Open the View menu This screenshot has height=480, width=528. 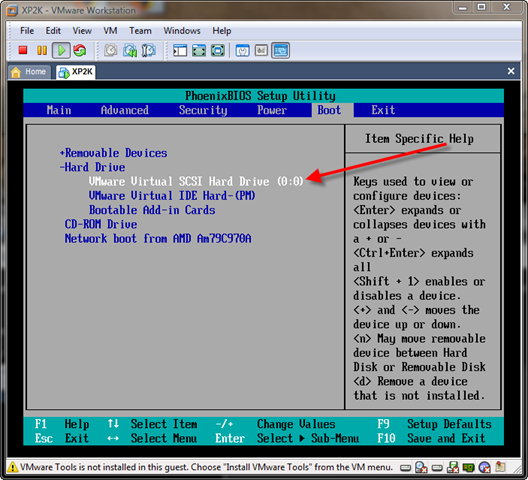point(82,31)
